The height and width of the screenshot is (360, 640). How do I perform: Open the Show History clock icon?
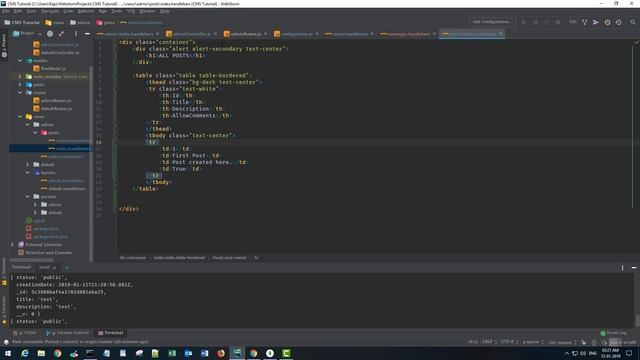(x=607, y=22)
